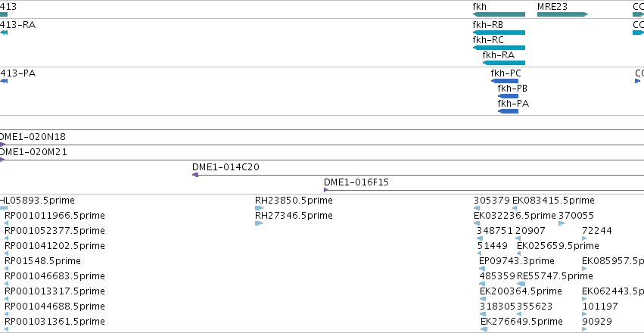Select the RP001011966.5prime label
Viewport: 644px width, 333px height.
click(54, 216)
